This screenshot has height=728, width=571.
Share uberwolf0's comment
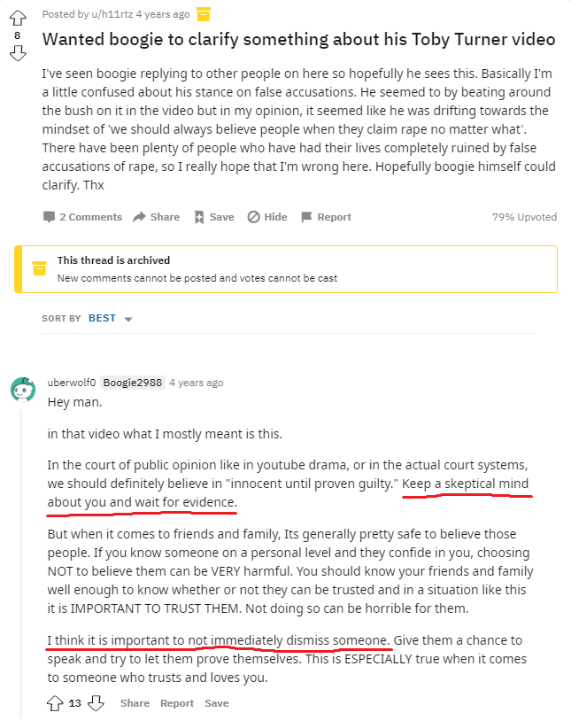(x=135, y=703)
